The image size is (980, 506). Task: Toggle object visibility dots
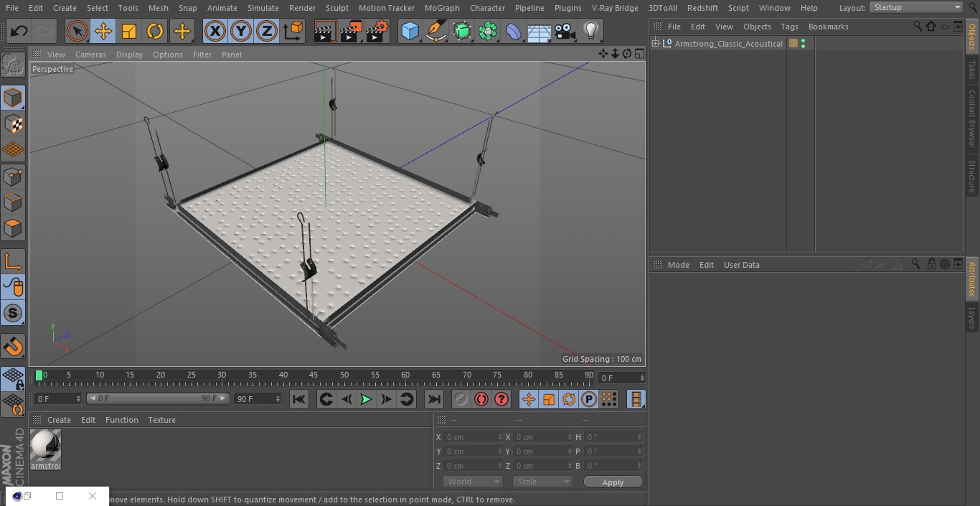click(x=803, y=44)
